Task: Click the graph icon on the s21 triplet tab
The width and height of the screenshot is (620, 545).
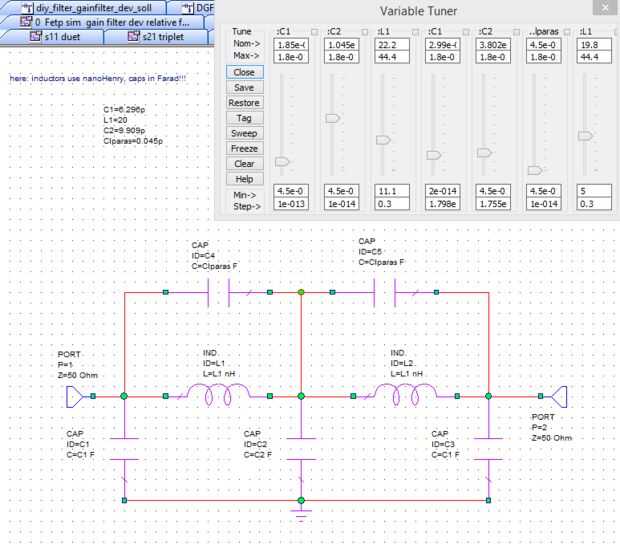Action: tap(134, 36)
